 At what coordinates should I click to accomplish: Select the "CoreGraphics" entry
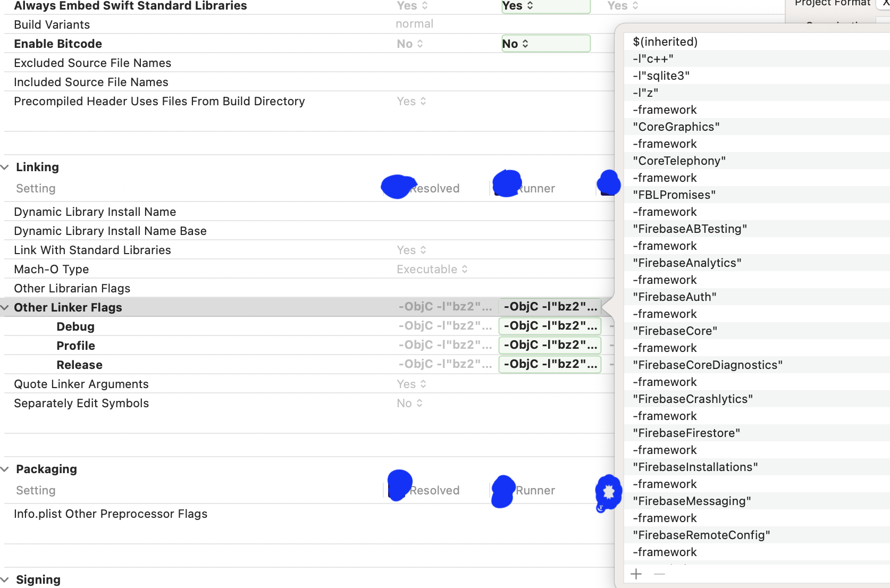757,127
